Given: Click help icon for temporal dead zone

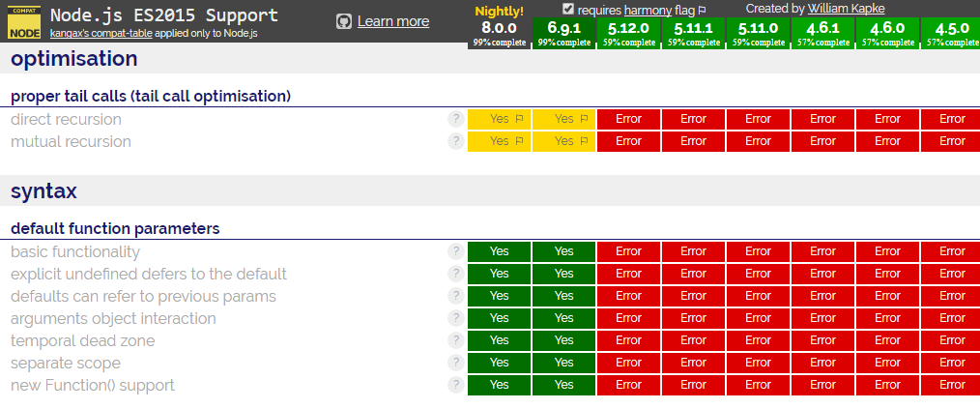Looking at the screenshot, I should click(x=456, y=340).
